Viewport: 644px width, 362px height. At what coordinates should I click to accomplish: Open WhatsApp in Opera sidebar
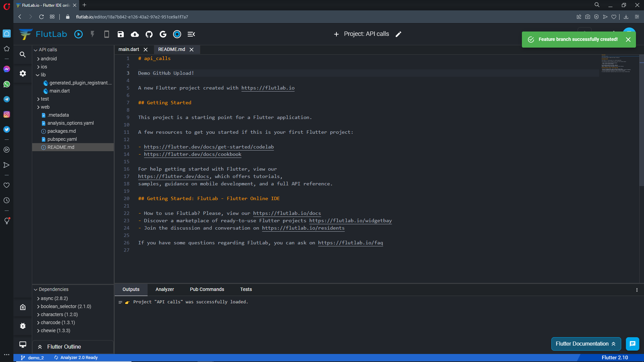coord(7,84)
